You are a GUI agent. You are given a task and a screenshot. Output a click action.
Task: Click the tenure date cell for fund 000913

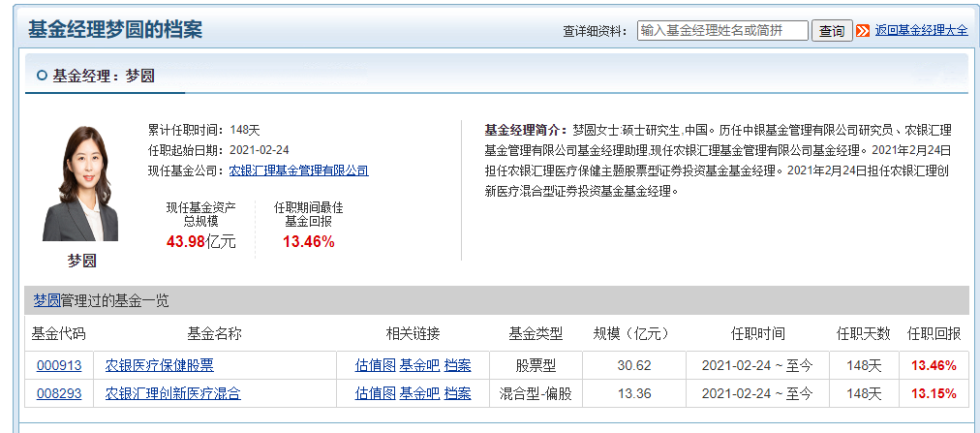(x=757, y=365)
